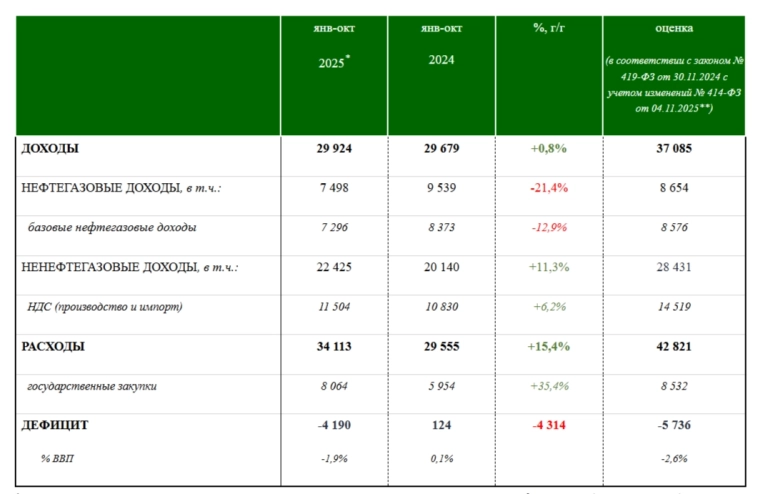
Task: Select the green +15,4% expenses growth
Action: [549, 346]
